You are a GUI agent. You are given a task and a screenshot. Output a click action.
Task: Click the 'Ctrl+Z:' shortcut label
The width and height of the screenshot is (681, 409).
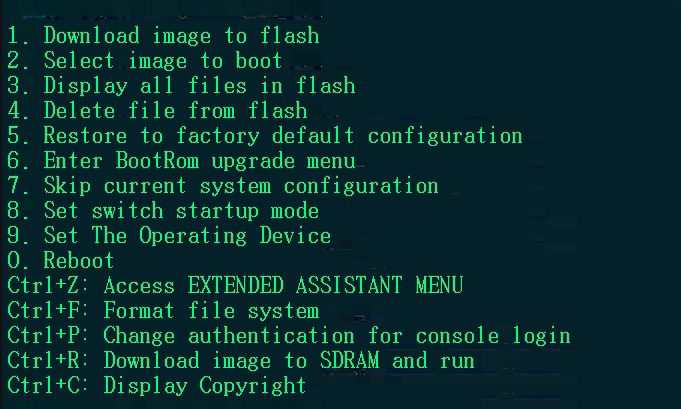point(49,286)
